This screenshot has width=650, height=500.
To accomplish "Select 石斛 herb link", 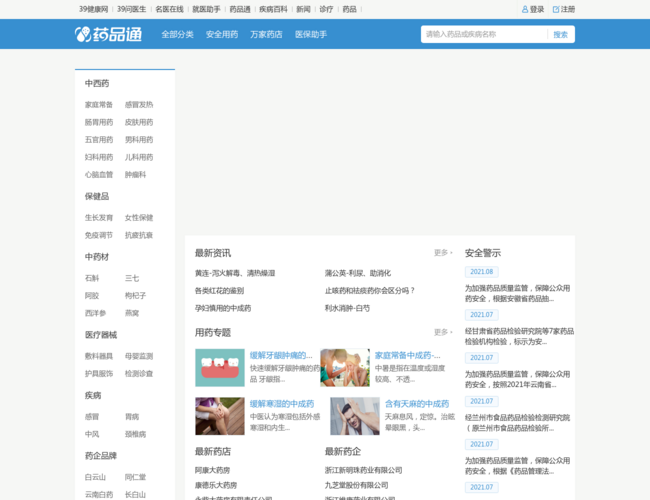I will coord(92,278).
